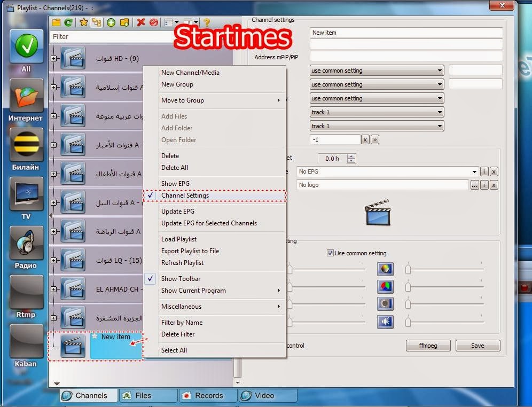Choose Update EPG for Selected Channels
Image resolution: width=532 pixels, height=407 pixels.
pos(209,223)
